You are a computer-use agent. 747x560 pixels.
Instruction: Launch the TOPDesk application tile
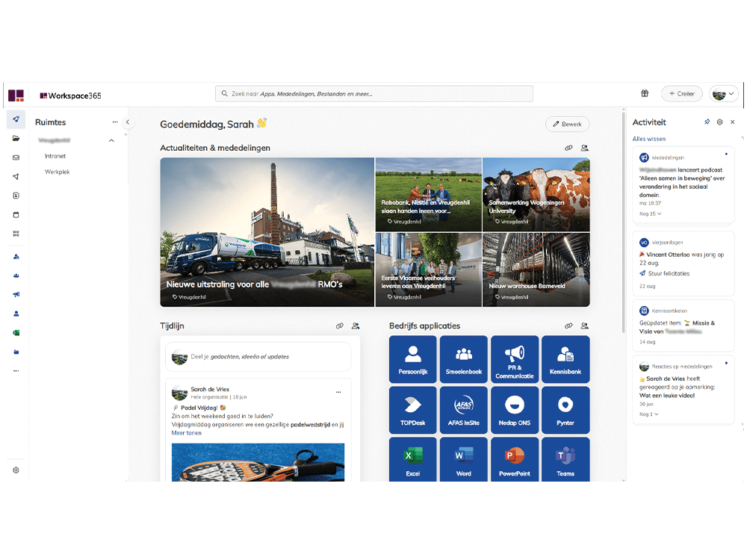[x=413, y=410]
